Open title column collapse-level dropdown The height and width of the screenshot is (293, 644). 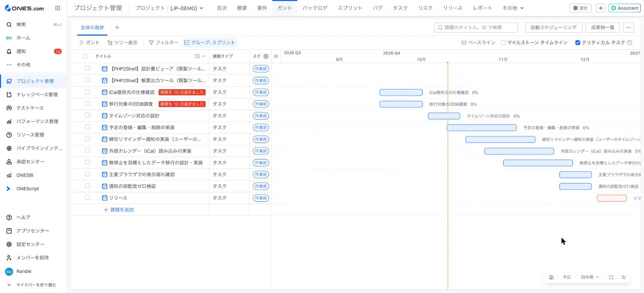coord(200,56)
